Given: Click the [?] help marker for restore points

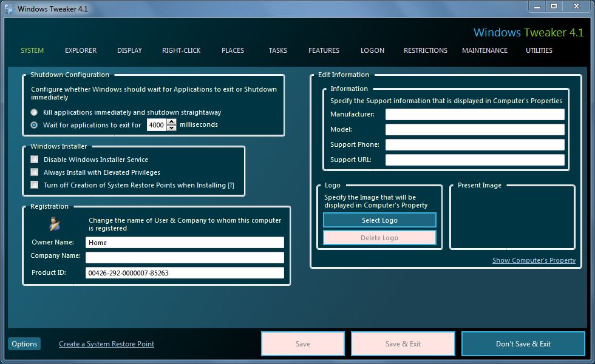Looking at the screenshot, I should pyautogui.click(x=231, y=185).
